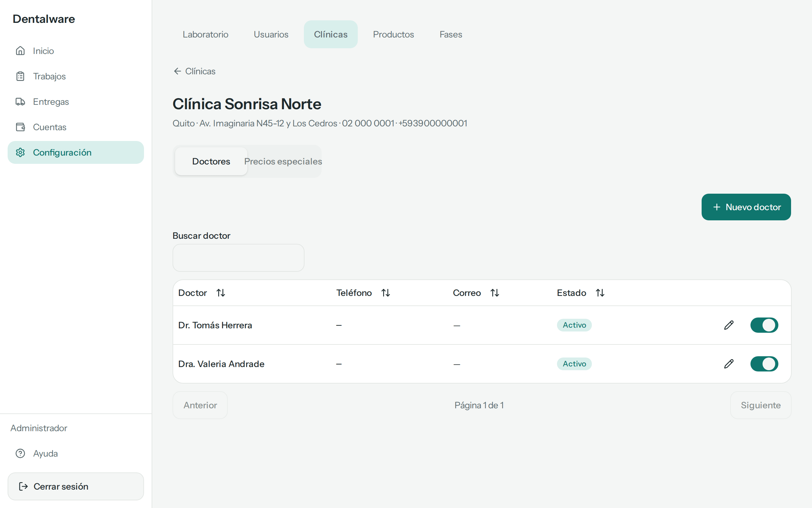
Task: Click the Anterior pagination button
Action: click(200, 405)
